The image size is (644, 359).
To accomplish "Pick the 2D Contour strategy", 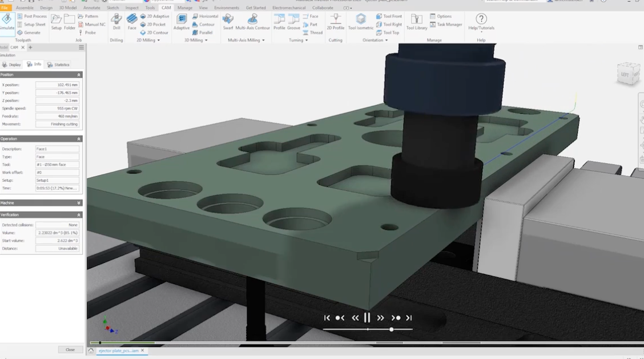I will (x=154, y=33).
